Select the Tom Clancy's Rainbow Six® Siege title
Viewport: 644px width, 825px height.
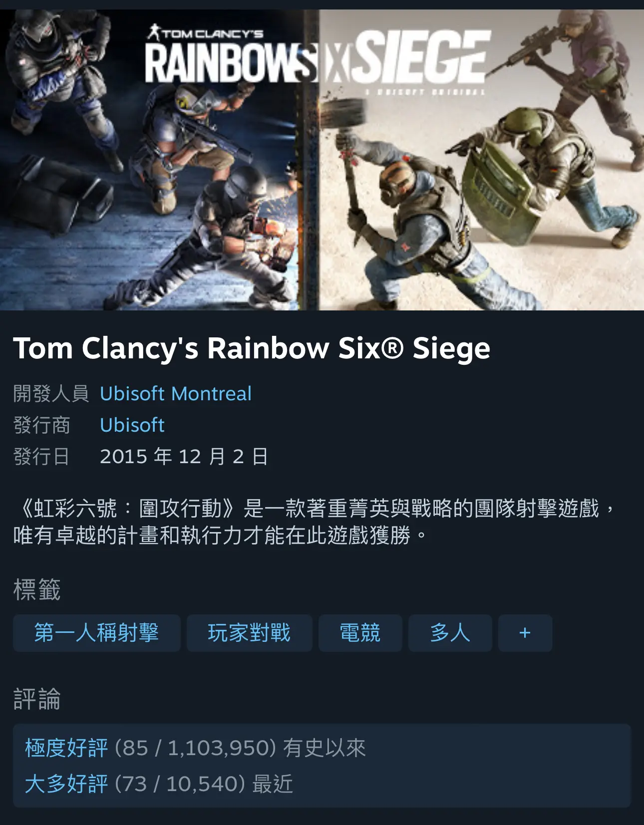[x=252, y=348]
